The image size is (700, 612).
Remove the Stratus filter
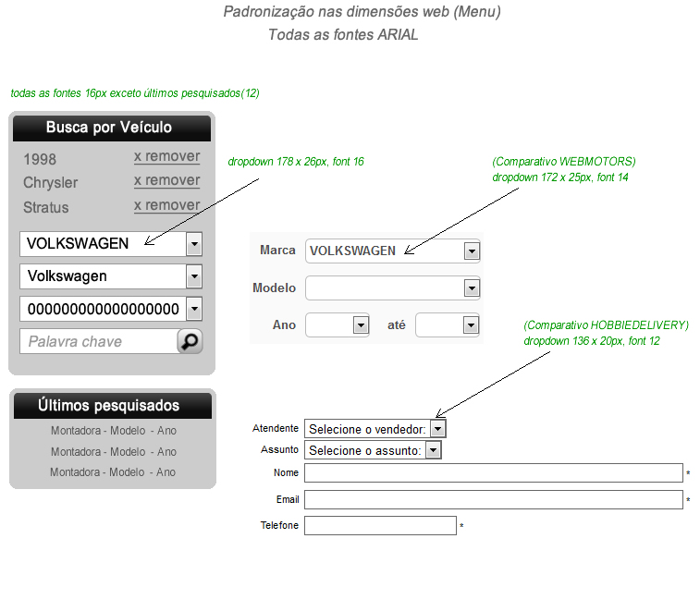[x=166, y=205]
